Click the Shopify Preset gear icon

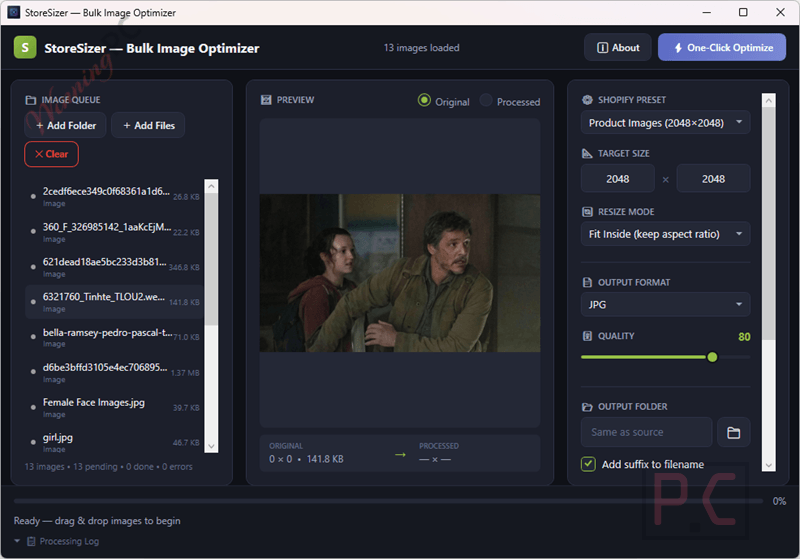point(587,100)
